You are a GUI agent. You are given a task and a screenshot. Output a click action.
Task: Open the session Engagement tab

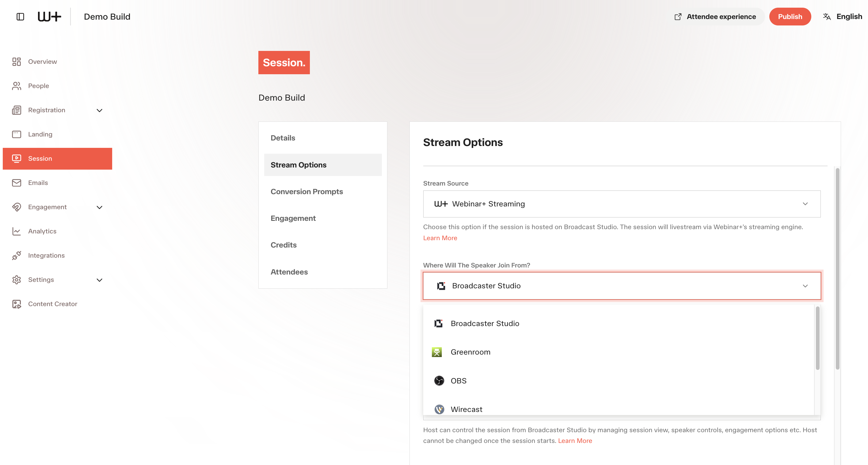323,218
